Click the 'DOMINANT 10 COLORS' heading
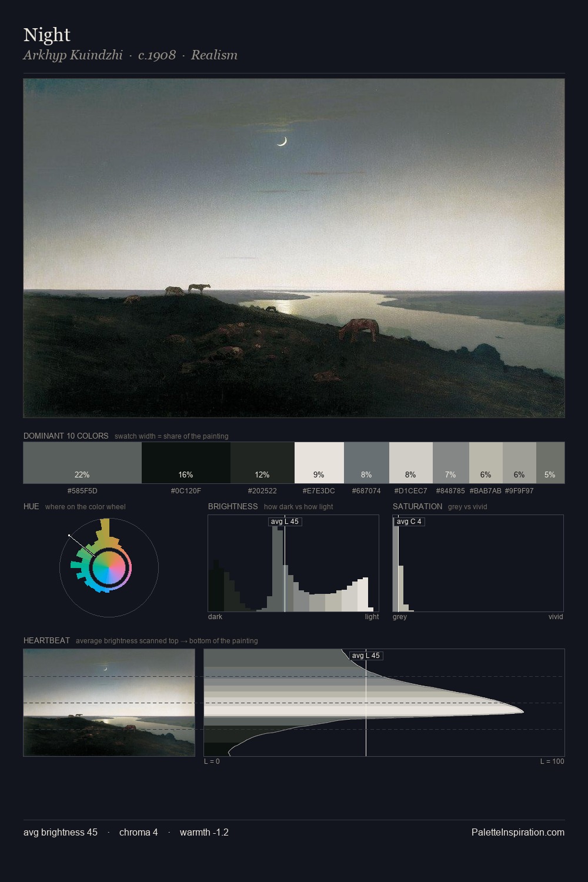 (x=66, y=436)
